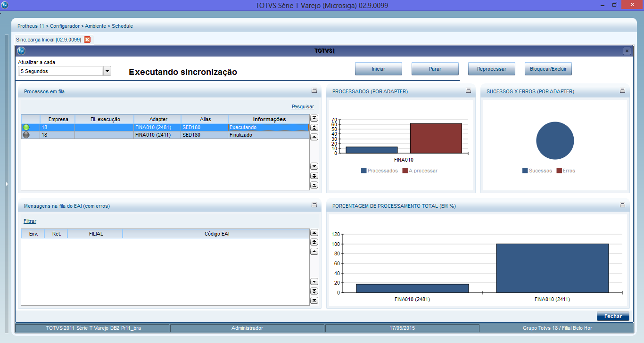Click the Env. column header

(33, 234)
